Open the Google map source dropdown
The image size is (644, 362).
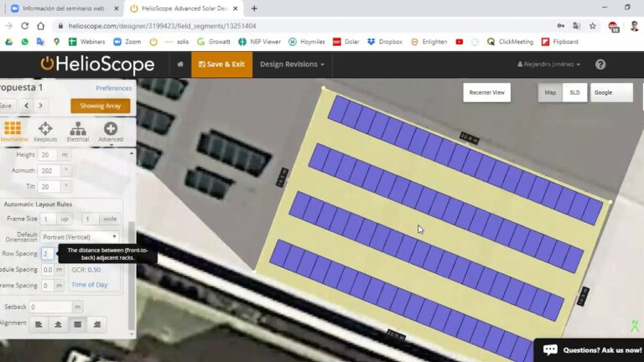coord(611,93)
